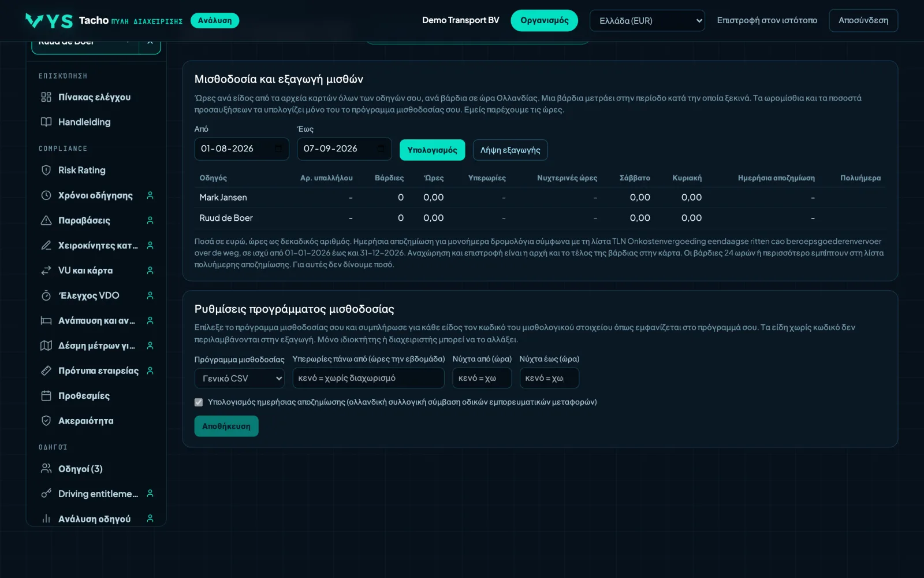Image resolution: width=924 pixels, height=578 pixels.
Task: Click the Έλεγχος VDO stopwatch icon
Action: [46, 295]
